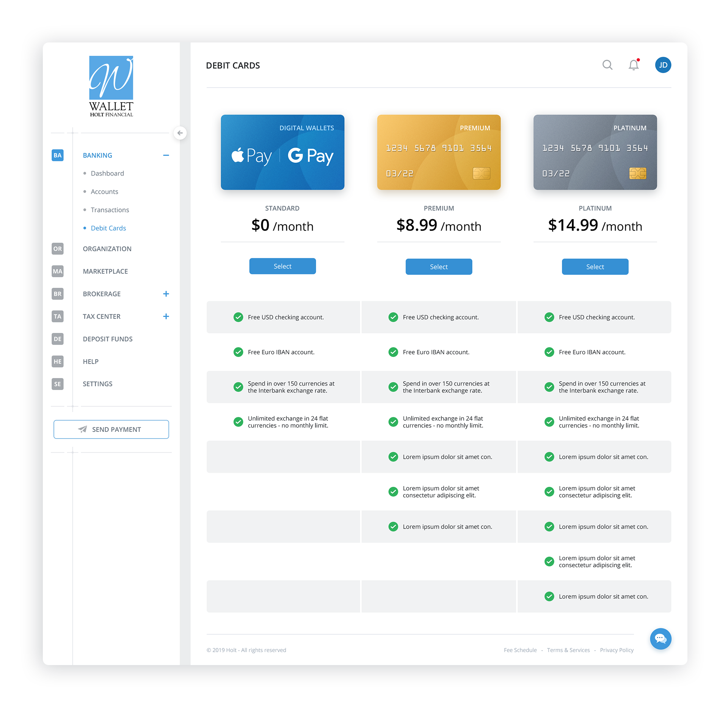Click the TA tax center badge icon
Viewport: 728px width, 706px height.
coord(58,316)
